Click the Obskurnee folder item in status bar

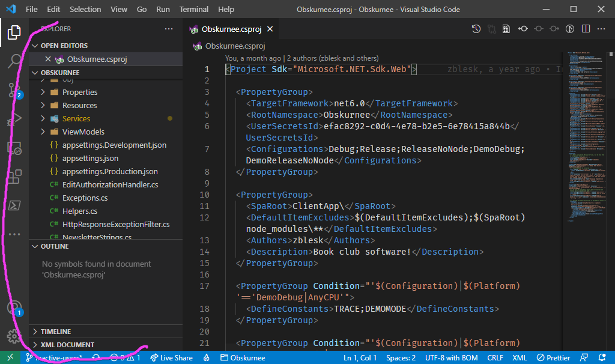click(x=243, y=358)
